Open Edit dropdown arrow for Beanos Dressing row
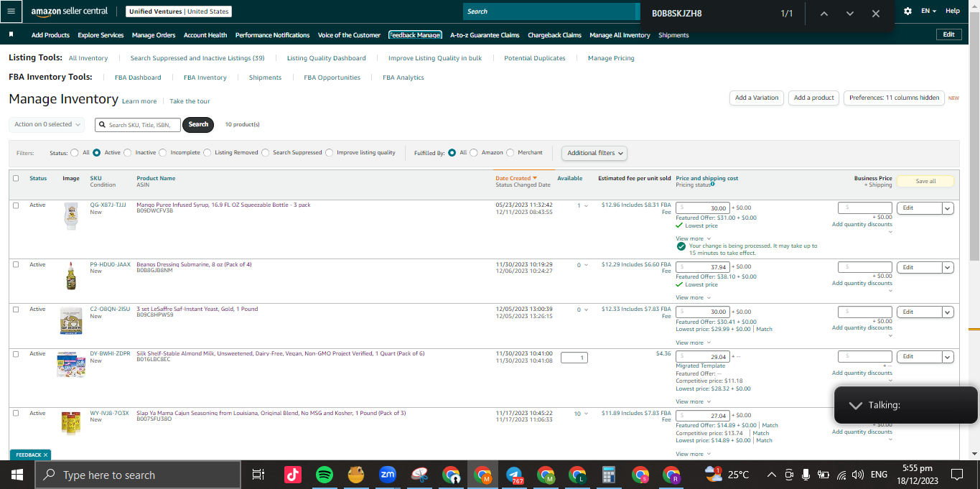Viewport: 980px width, 489px height. click(948, 267)
